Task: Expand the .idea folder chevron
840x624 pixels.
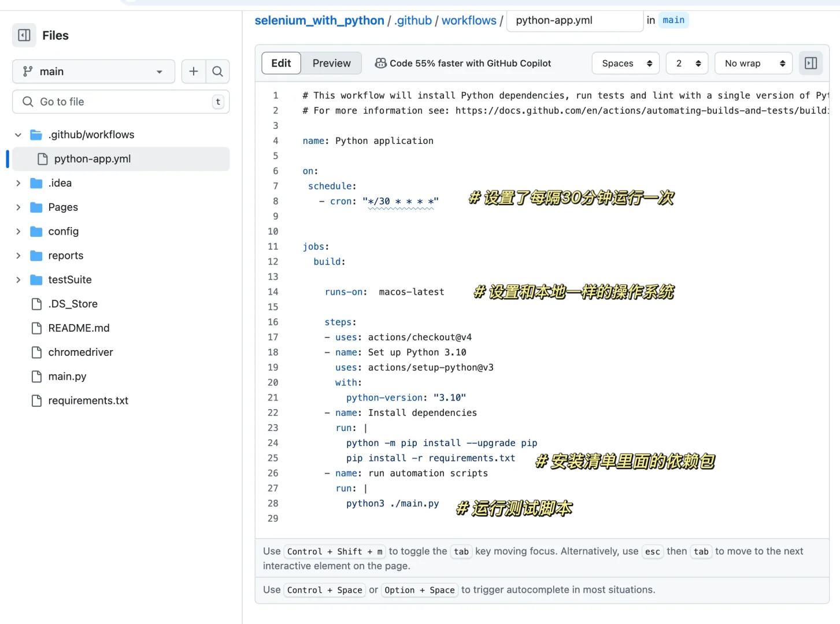Action: pyautogui.click(x=18, y=183)
